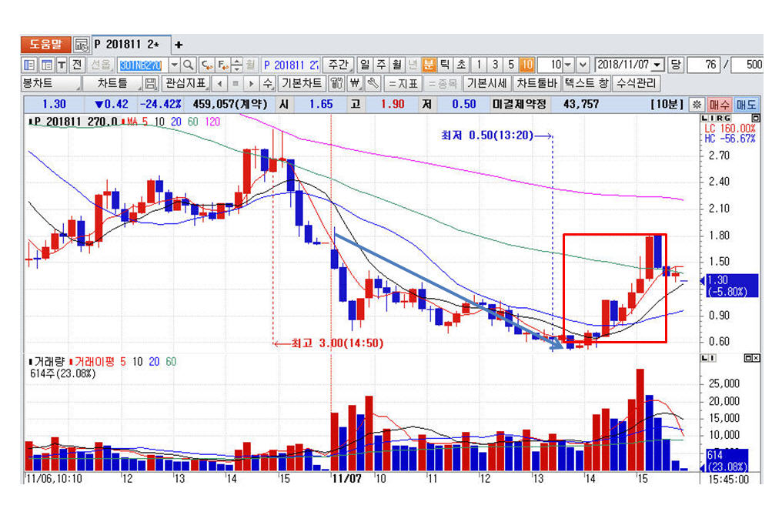The height and width of the screenshot is (532, 782).
Task: Click the wrench settings icon in chart toolbar
Action: point(373,83)
